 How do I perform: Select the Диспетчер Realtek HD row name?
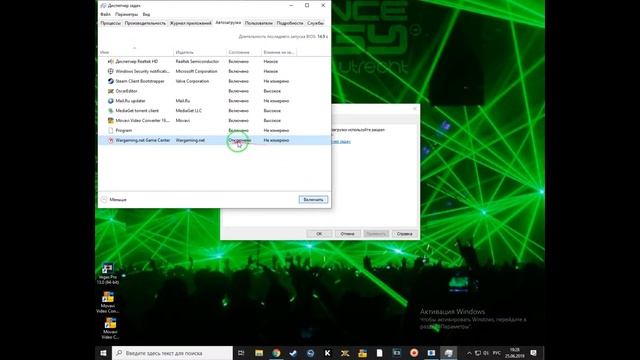click(x=137, y=61)
